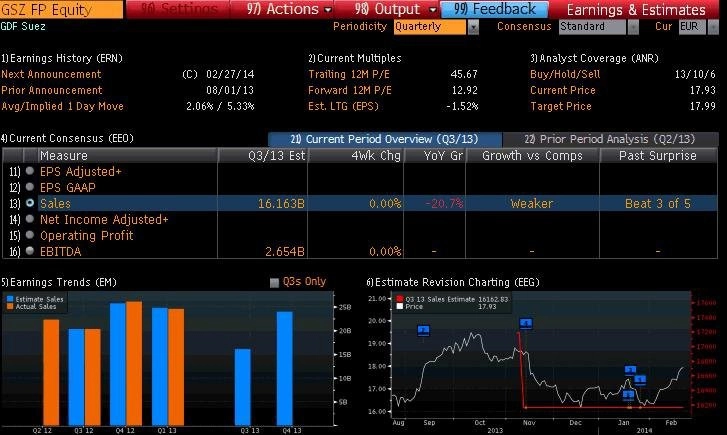Image resolution: width=727 pixels, height=435 pixels.
Task: Click the Next Announcement date 02/27/14
Action: tap(230, 74)
